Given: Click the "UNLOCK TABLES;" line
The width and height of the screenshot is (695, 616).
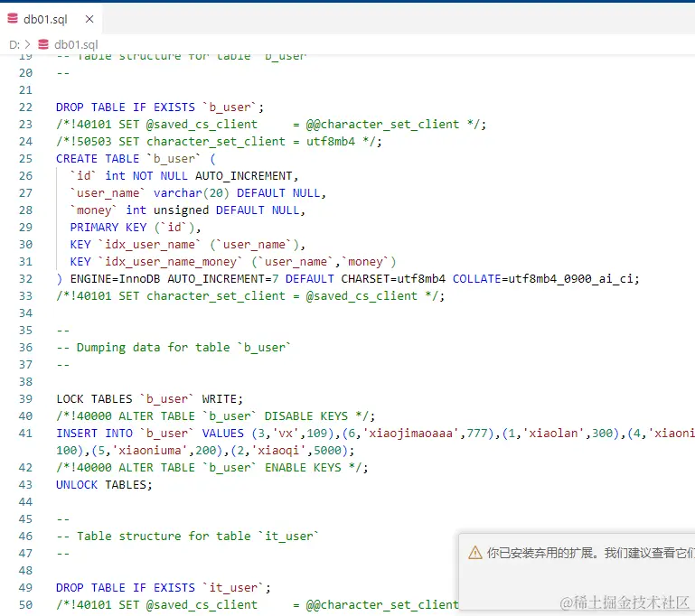Looking at the screenshot, I should coord(104,485).
